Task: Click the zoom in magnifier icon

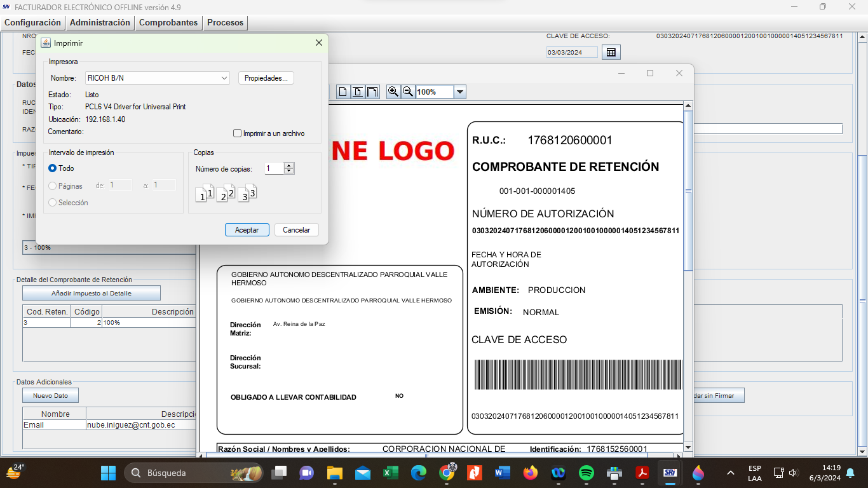Action: tap(393, 91)
